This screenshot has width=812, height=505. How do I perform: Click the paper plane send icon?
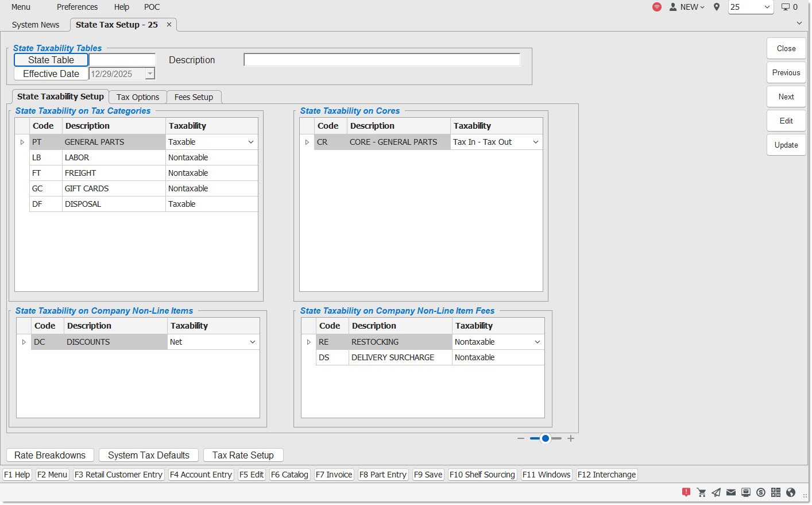tap(716, 492)
